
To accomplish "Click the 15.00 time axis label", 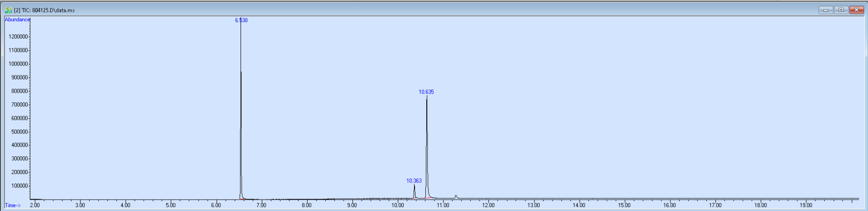I will coord(624,205).
